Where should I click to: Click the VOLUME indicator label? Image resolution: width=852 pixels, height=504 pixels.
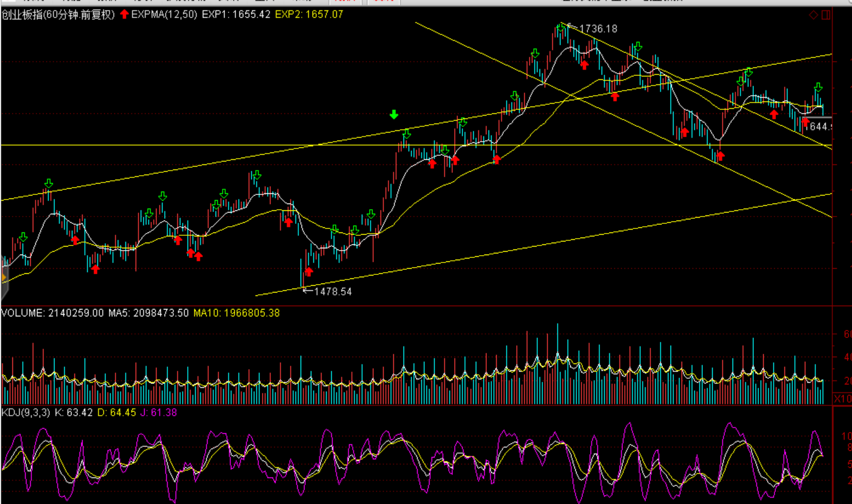coord(23,313)
